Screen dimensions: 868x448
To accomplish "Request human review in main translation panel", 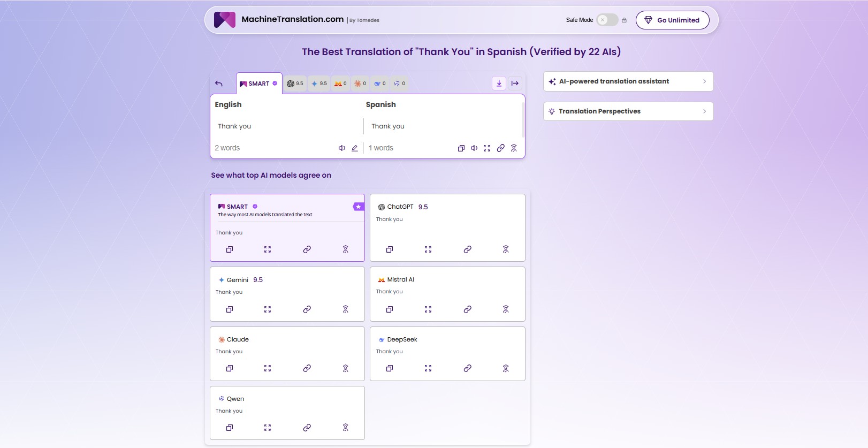I will (514, 148).
